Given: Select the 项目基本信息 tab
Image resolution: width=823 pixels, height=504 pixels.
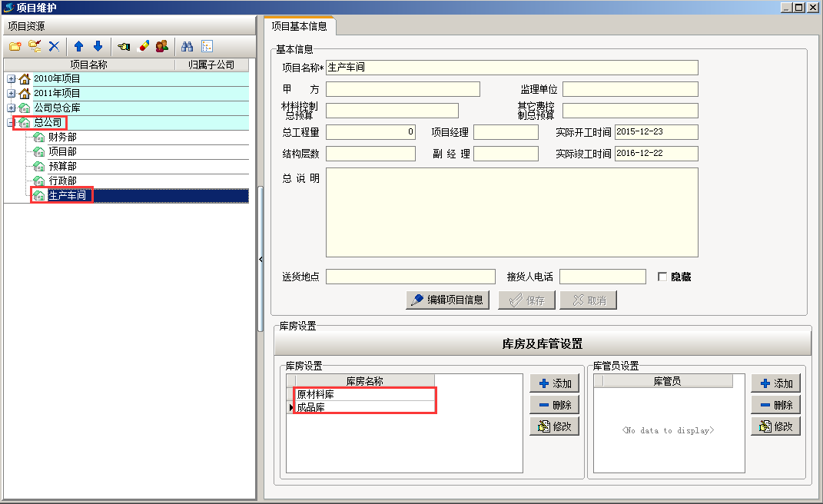Looking at the screenshot, I should click(300, 26).
